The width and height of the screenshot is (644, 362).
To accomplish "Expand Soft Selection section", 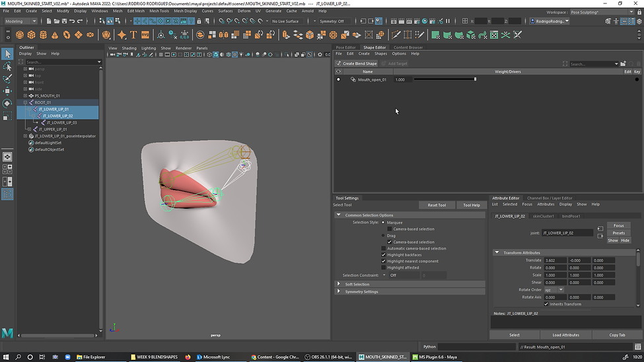I will pyautogui.click(x=338, y=284).
